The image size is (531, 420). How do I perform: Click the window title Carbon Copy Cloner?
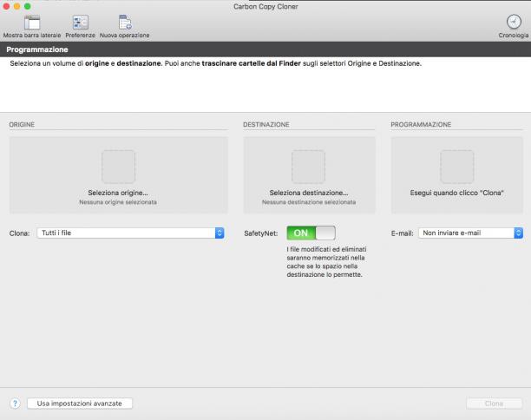pyautogui.click(x=265, y=6)
